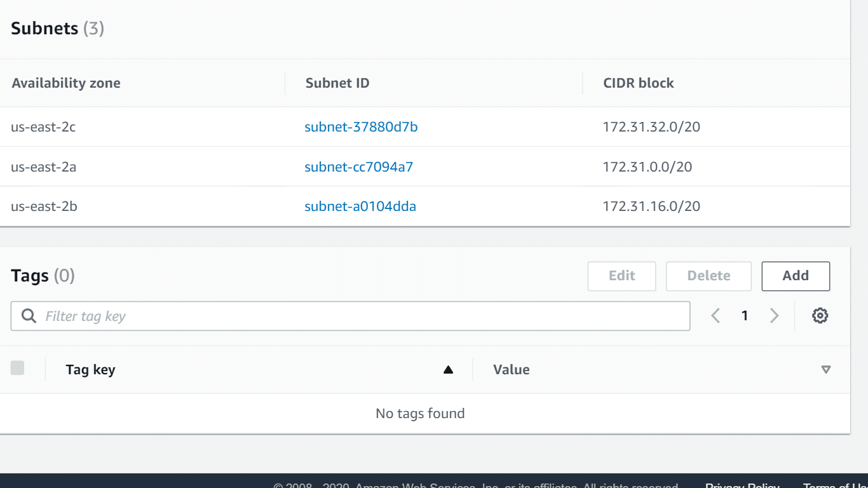The width and height of the screenshot is (868, 488).
Task: Click the magnifying glass in filter field
Action: (x=28, y=315)
